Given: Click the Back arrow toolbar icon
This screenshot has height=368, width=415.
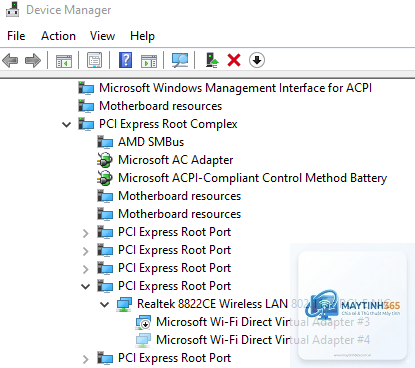Looking at the screenshot, I should (x=10, y=61).
